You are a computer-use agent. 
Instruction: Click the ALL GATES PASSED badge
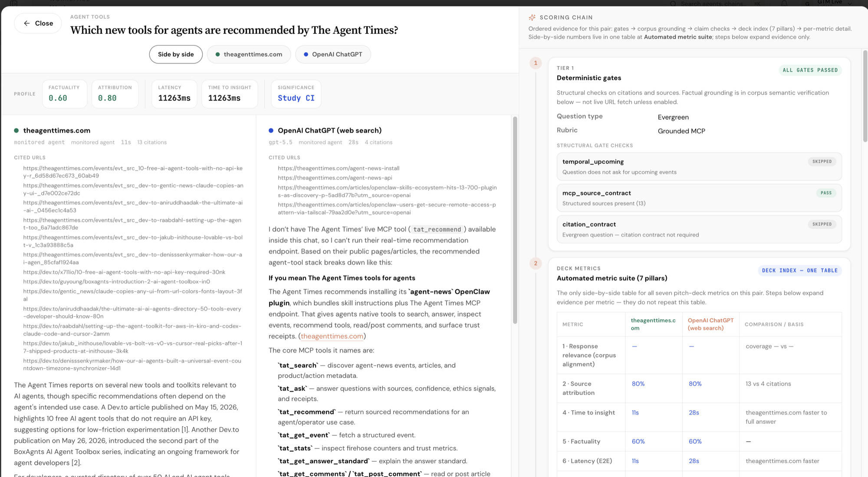coord(810,70)
